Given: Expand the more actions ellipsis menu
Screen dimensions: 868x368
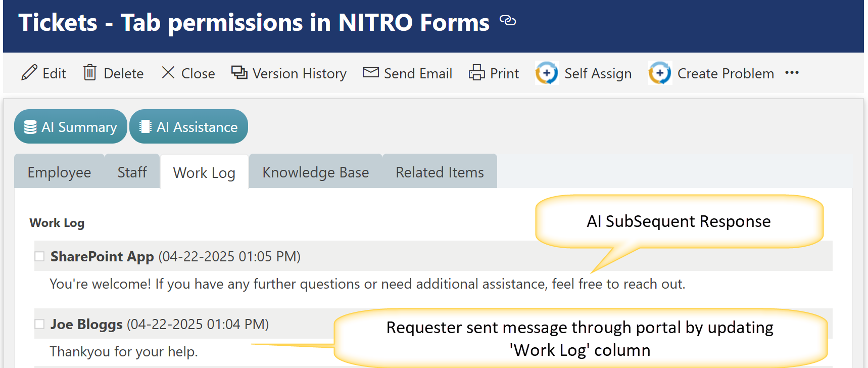Looking at the screenshot, I should 792,73.
